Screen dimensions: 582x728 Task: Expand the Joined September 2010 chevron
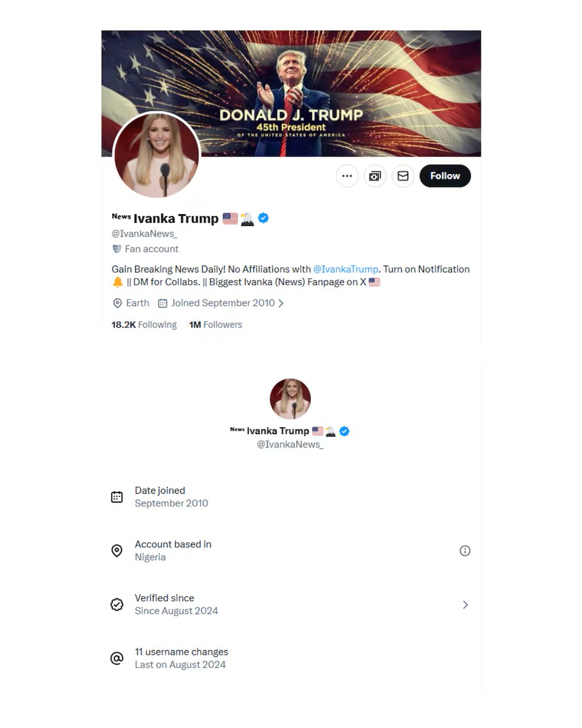(281, 303)
